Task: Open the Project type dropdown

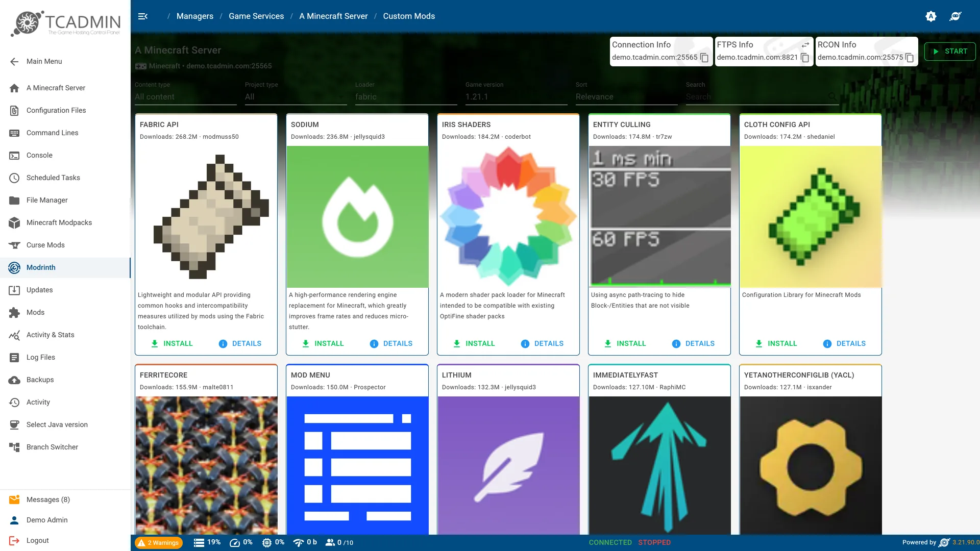Action: (x=296, y=96)
